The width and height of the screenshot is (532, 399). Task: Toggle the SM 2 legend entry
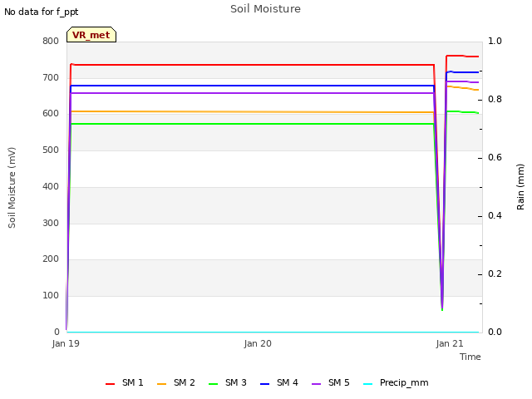pos(176,382)
